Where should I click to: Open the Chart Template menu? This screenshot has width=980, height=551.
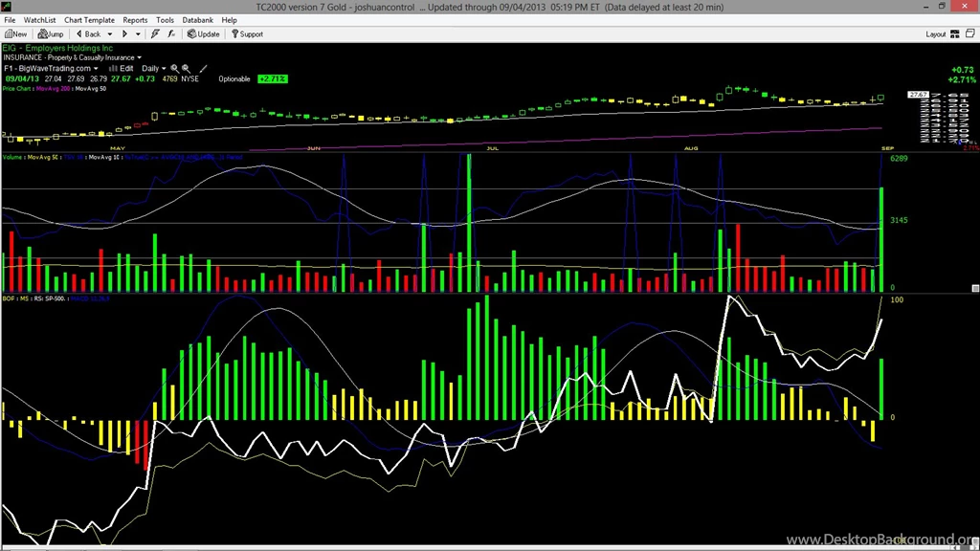(x=89, y=19)
